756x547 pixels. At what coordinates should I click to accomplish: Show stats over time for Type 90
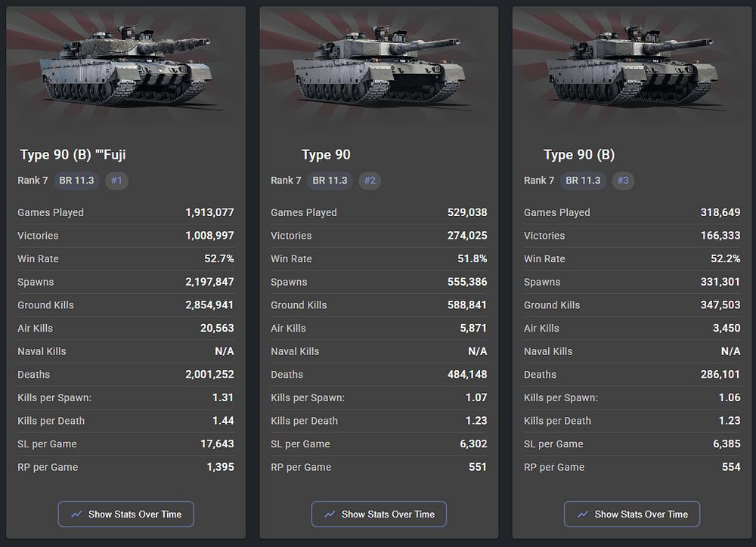pos(379,515)
